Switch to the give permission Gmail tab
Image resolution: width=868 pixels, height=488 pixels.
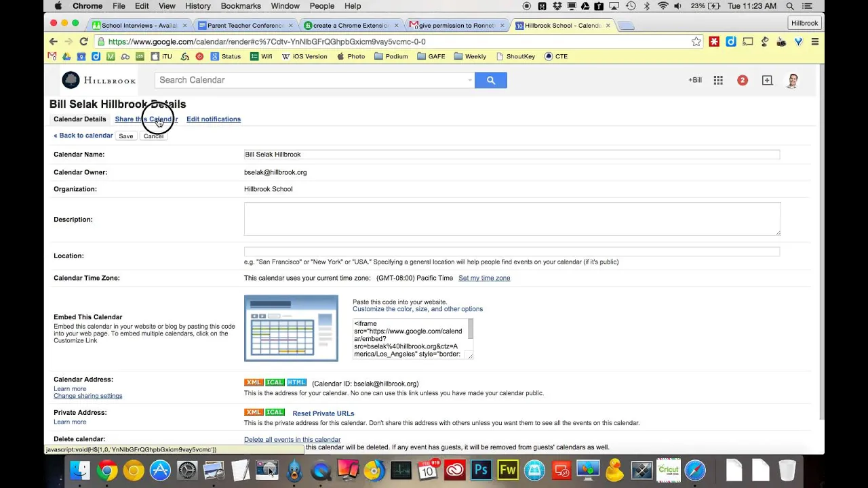tap(456, 26)
